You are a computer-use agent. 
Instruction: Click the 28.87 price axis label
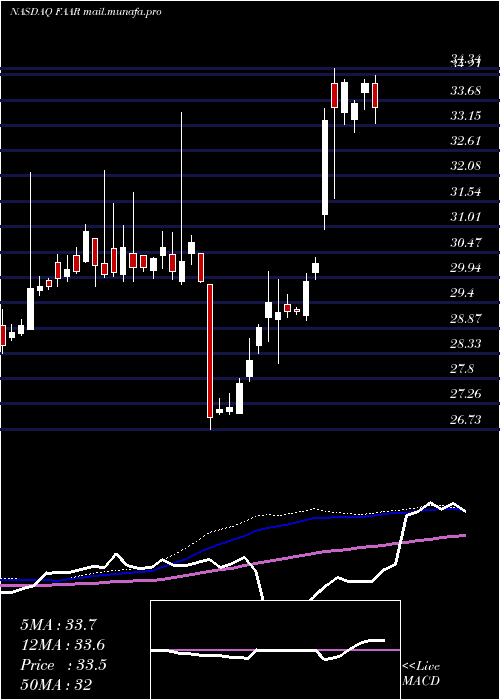point(466,319)
